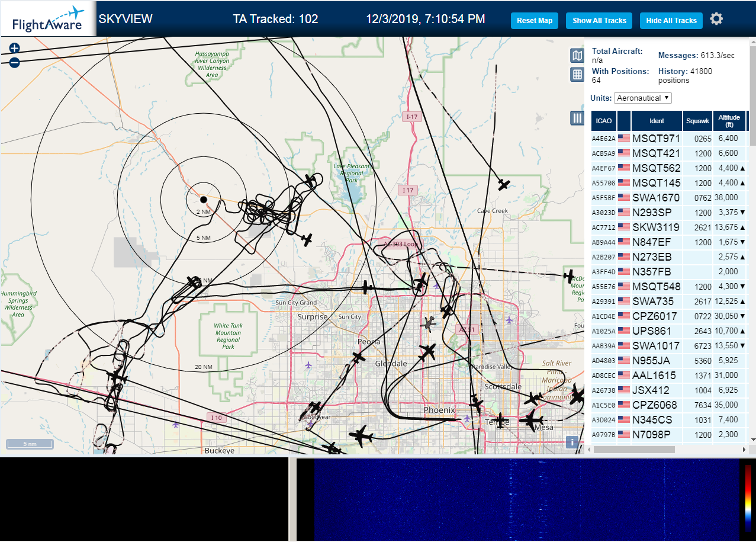Open the map attribution info icon
This screenshot has height=542, width=756.
tap(572, 442)
